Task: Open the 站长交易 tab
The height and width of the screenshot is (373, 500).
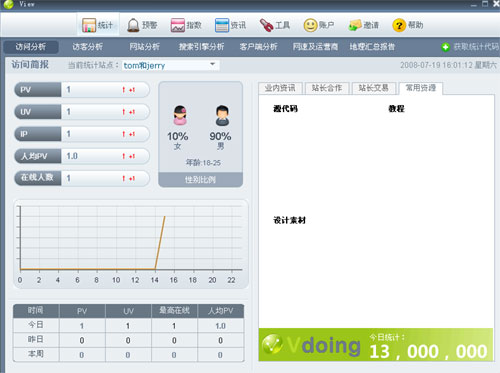Action: 373,88
